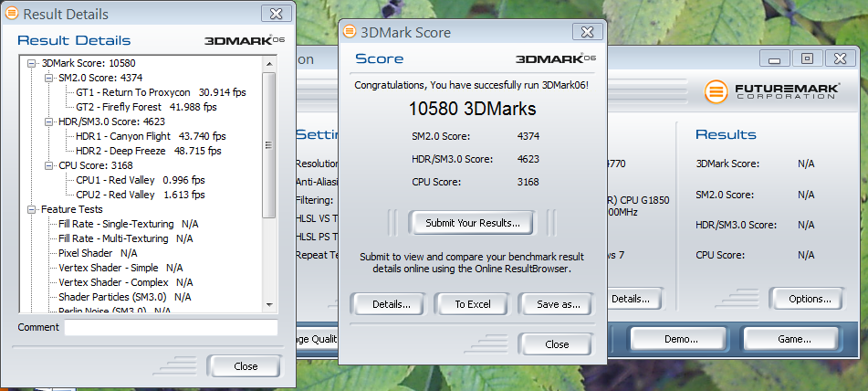868x391 pixels.
Task: Collapse the Feature Tests node
Action: pyautogui.click(x=32, y=209)
